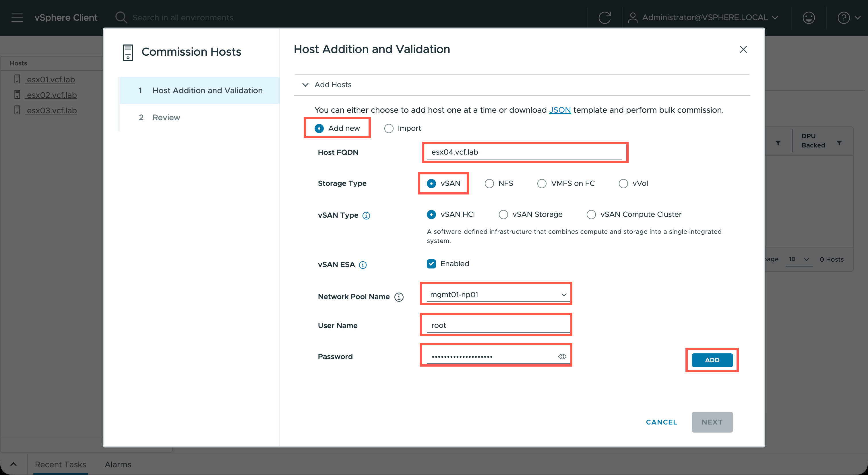The width and height of the screenshot is (868, 475).
Task: Click info icon next to vSAN Type
Action: click(x=366, y=216)
